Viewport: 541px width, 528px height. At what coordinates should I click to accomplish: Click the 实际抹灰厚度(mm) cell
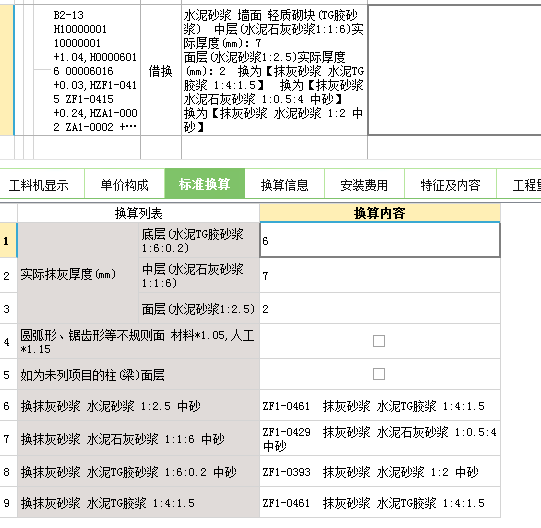78,273
